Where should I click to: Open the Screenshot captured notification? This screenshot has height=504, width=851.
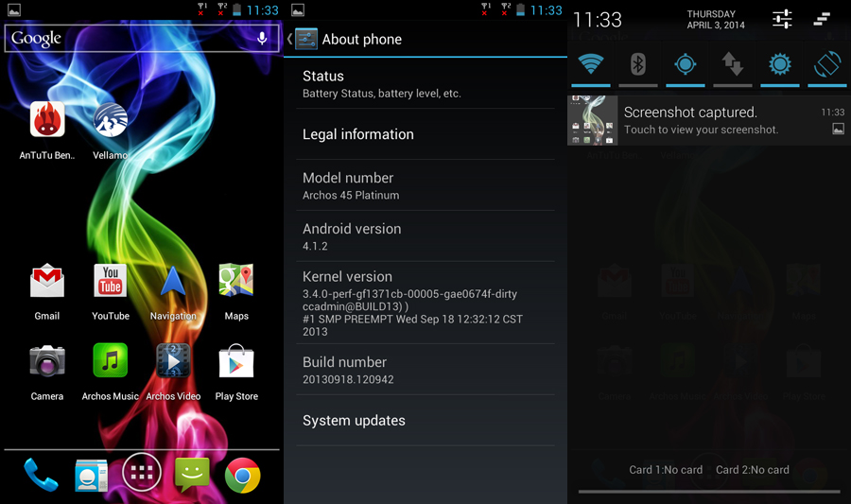point(709,120)
